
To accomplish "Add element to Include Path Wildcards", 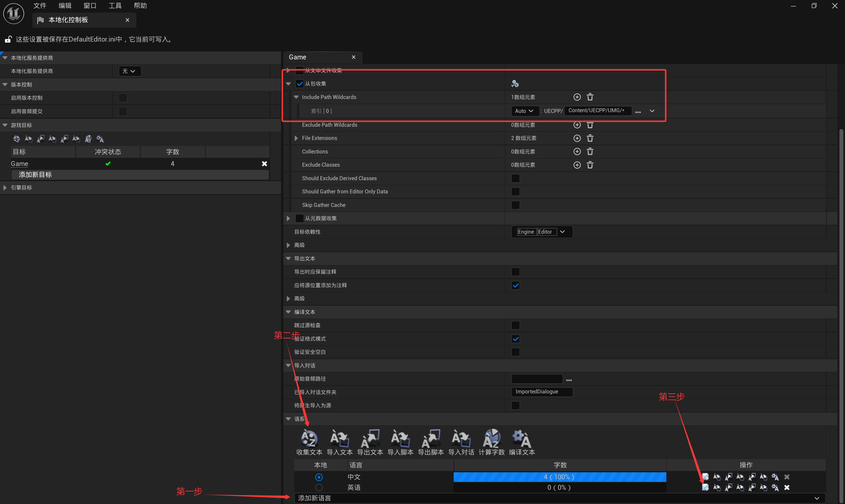I will 577,97.
